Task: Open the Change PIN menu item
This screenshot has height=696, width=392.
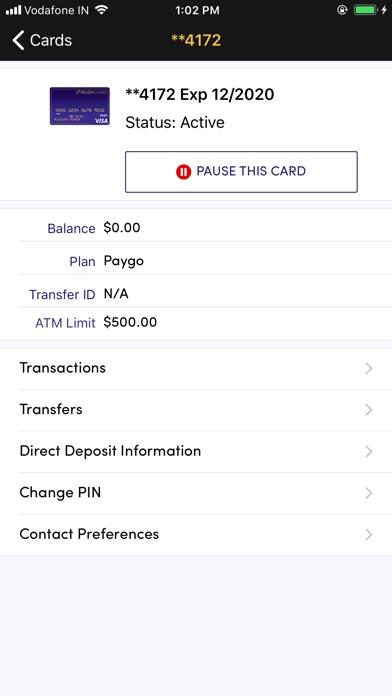Action: click(196, 493)
